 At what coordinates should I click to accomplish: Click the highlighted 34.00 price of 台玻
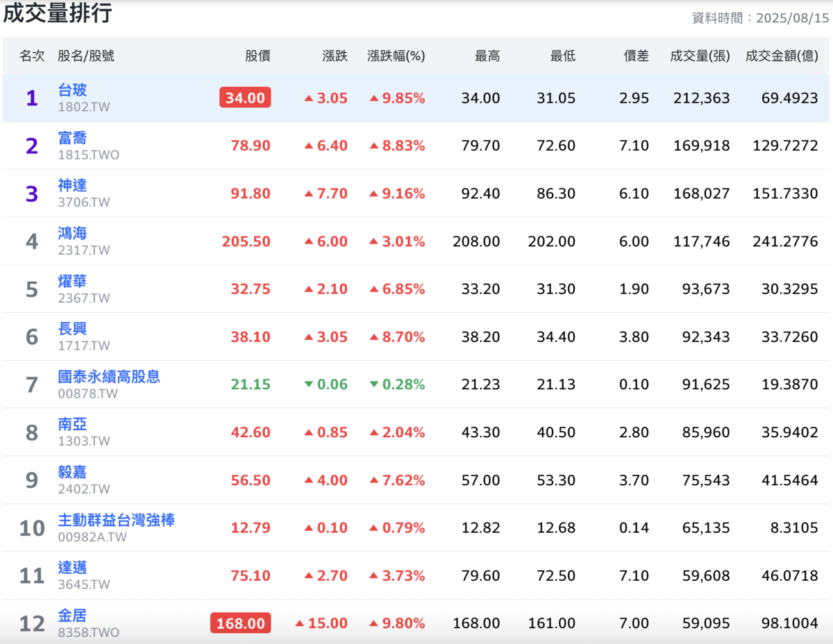[x=245, y=98]
